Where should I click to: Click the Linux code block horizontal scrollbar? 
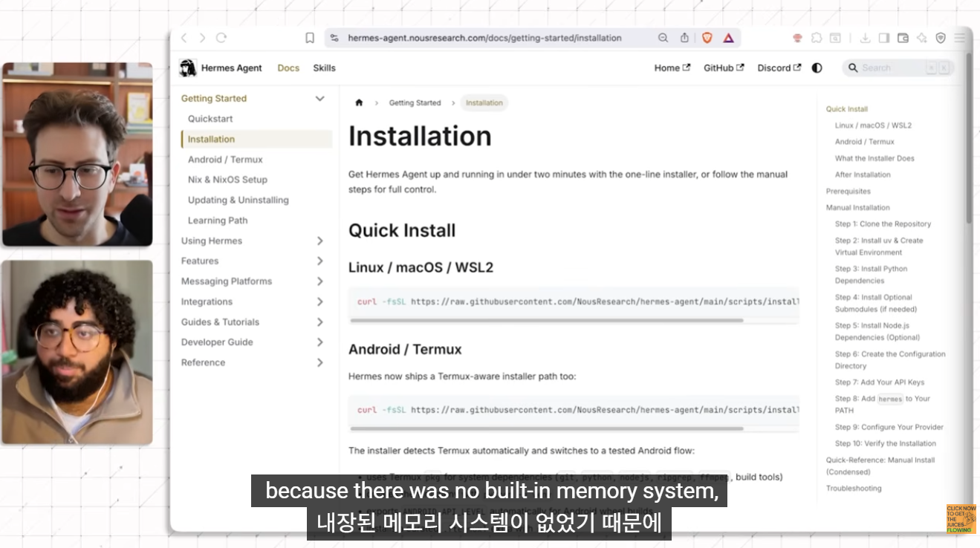point(547,321)
